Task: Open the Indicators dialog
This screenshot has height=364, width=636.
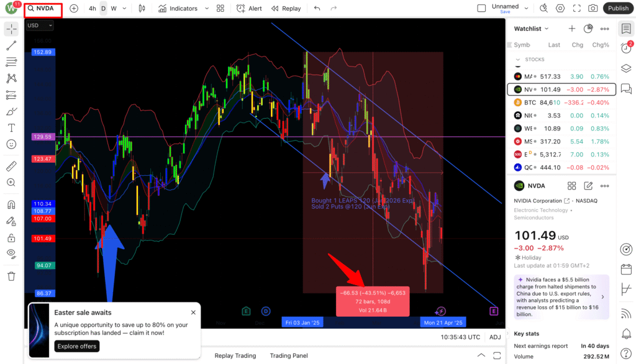Action: [x=178, y=9]
